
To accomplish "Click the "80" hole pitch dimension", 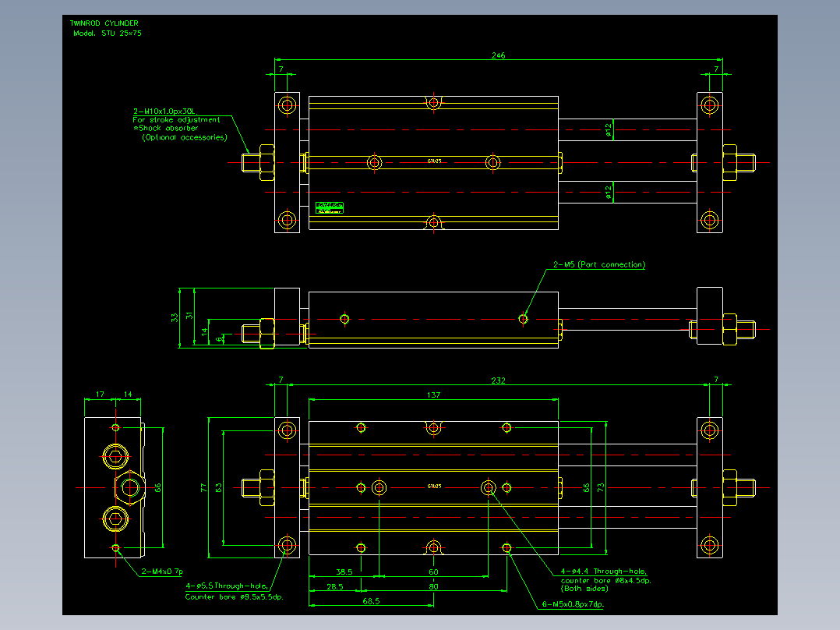I will (x=433, y=587).
